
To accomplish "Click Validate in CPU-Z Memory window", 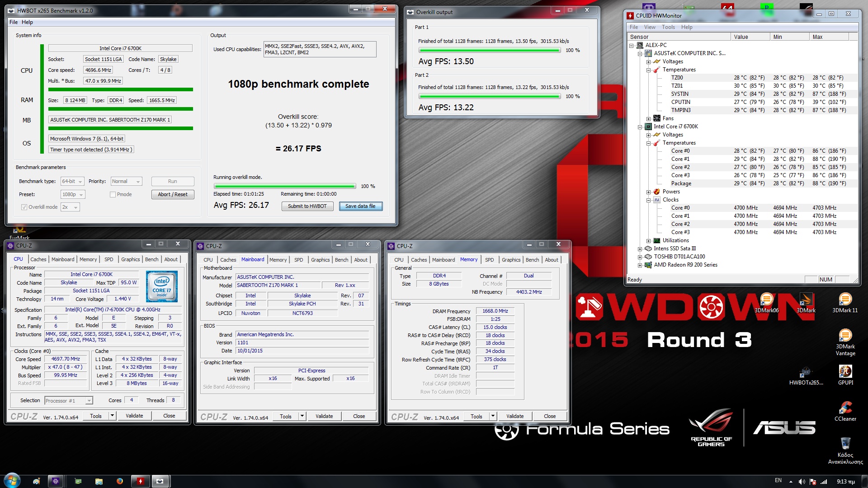I will pyautogui.click(x=515, y=416).
